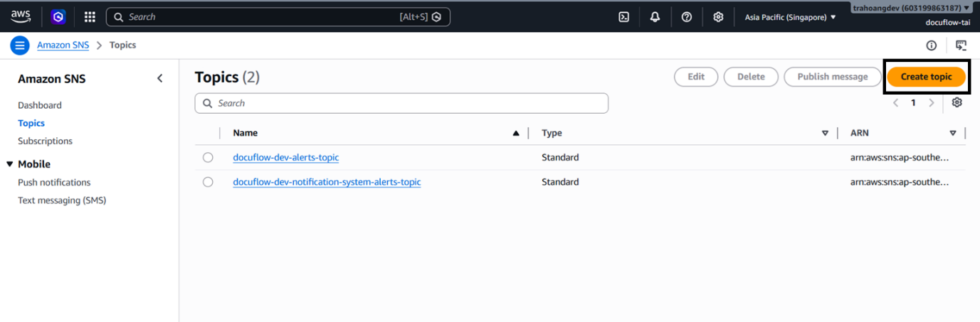Open the help question mark icon
The width and height of the screenshot is (980, 322).
click(687, 16)
